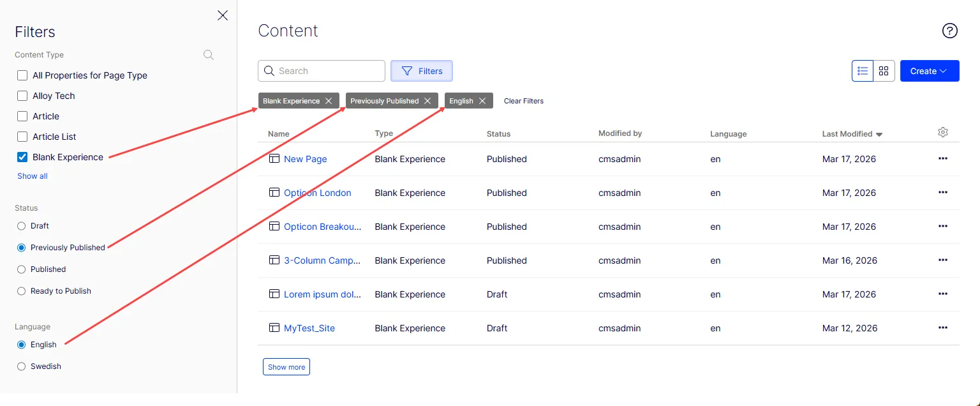Select the Draft status radio button
The image size is (980, 406).
pyautogui.click(x=22, y=226)
